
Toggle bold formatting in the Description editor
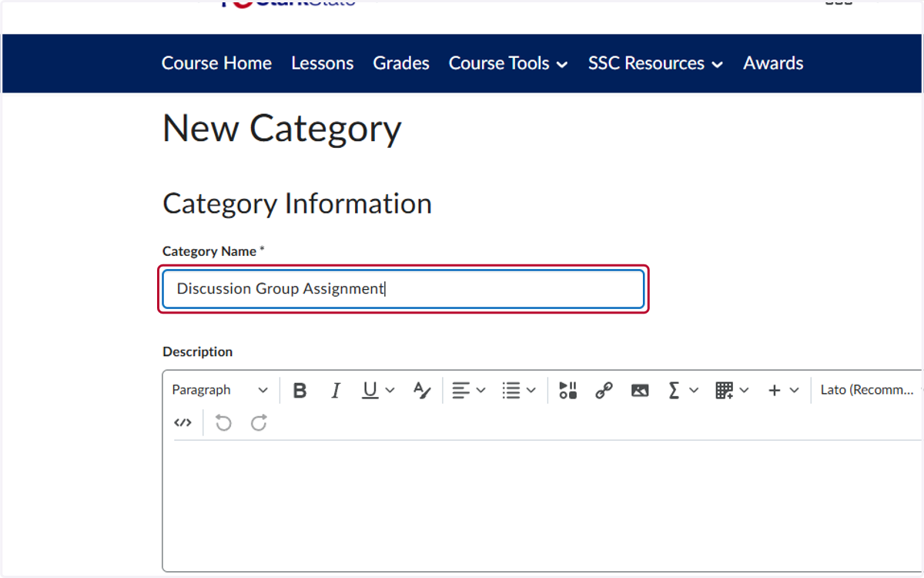pyautogui.click(x=300, y=391)
